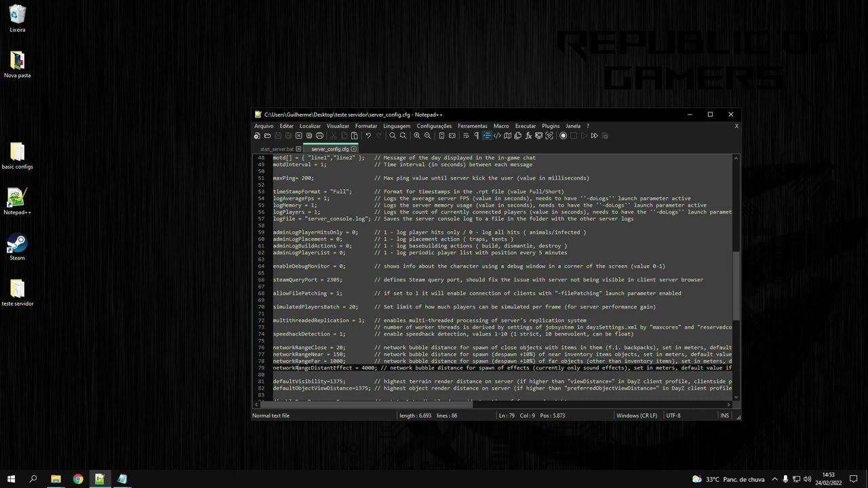
Task: Click Windows (CR LF) in status bar
Action: click(637, 415)
